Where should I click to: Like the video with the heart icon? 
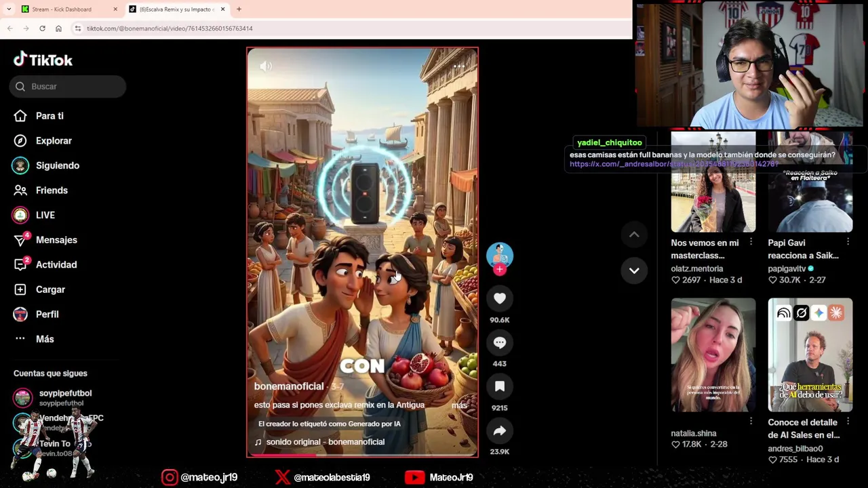[x=500, y=298]
